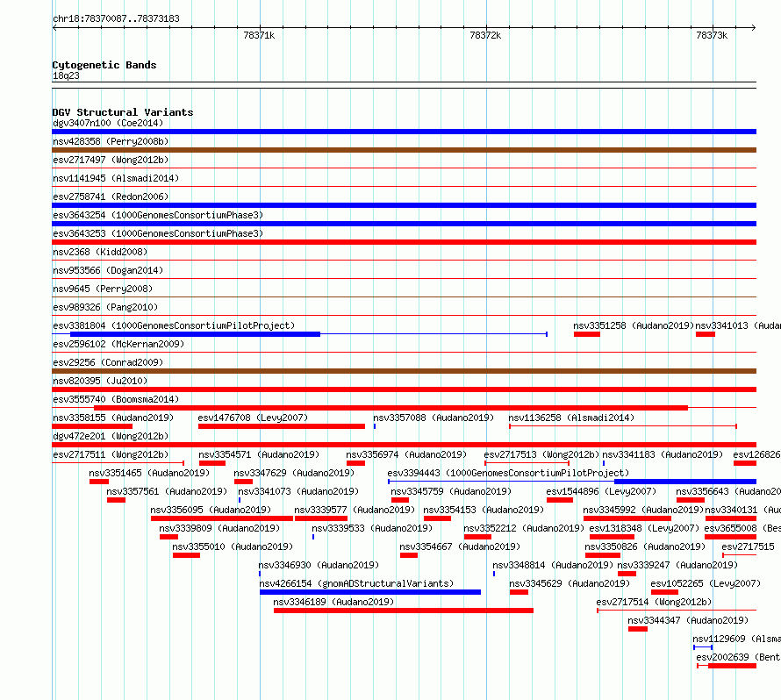Select the nsv428358 (Perry2008b) brown bar

404,150
